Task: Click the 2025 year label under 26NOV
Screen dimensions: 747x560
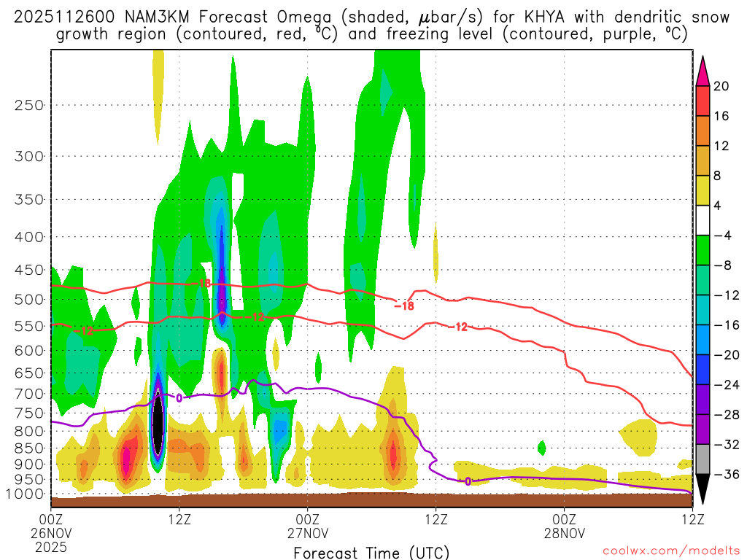Action: [50, 547]
